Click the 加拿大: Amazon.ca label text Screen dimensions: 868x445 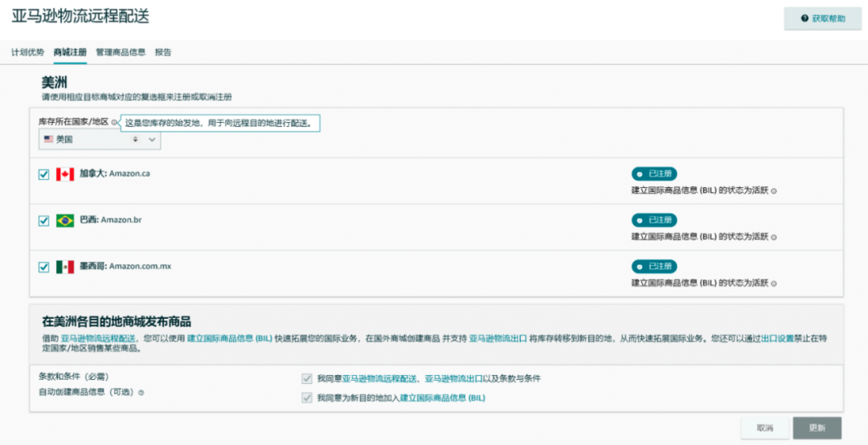(x=115, y=174)
